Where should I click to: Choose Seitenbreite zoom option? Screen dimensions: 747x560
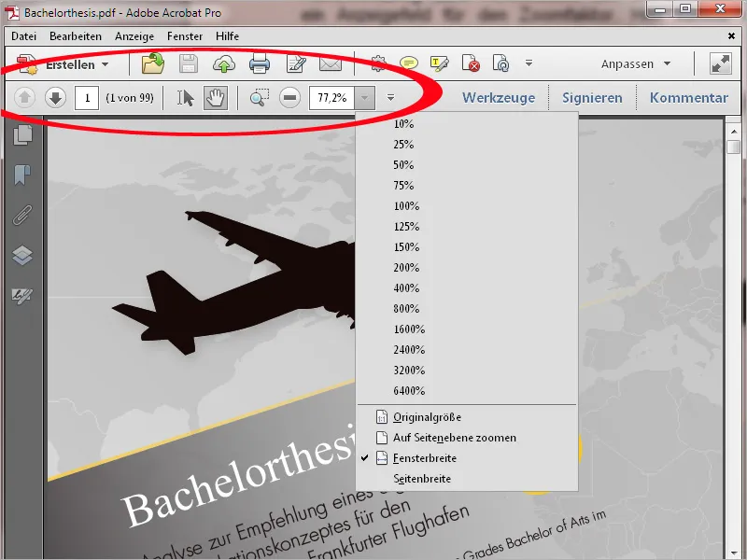467,479
